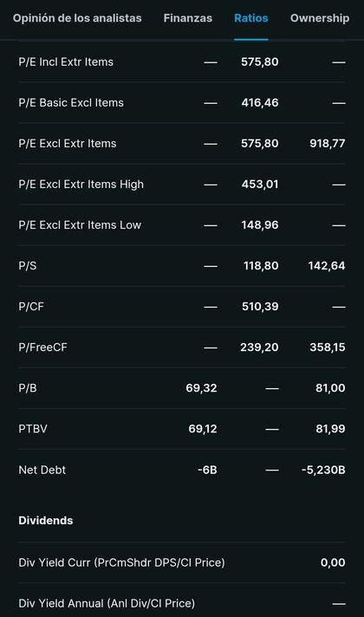Viewport: 364px width, 617px height.
Task: Click the P/E Excl Extr Items Low value 148,96
Action: click(260, 225)
